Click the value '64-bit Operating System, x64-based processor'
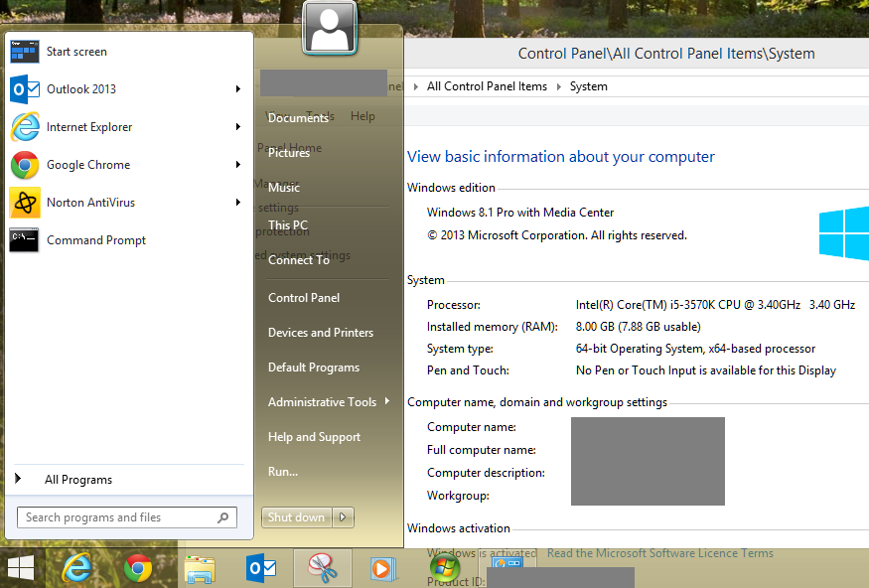This screenshot has width=869, height=588. [x=695, y=350]
